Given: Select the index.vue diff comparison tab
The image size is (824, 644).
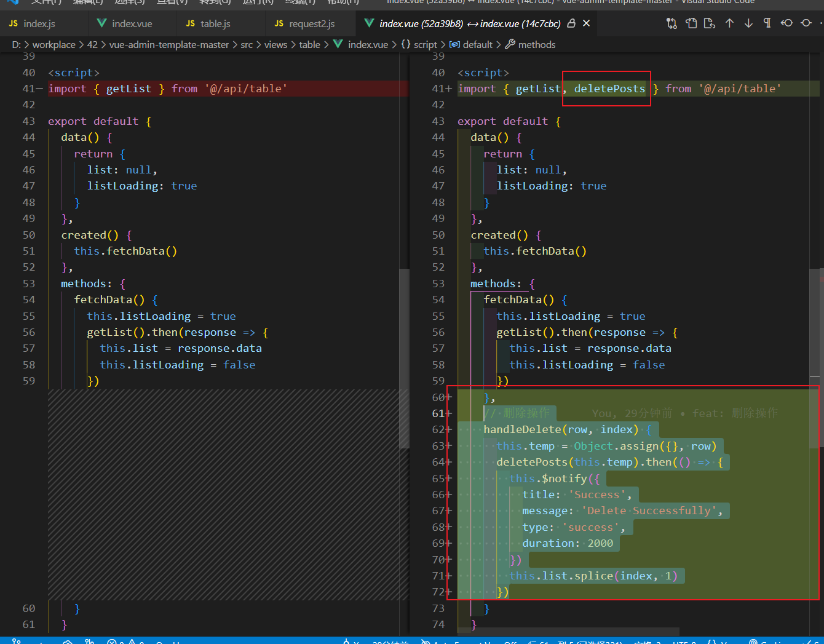Looking at the screenshot, I should [470, 23].
